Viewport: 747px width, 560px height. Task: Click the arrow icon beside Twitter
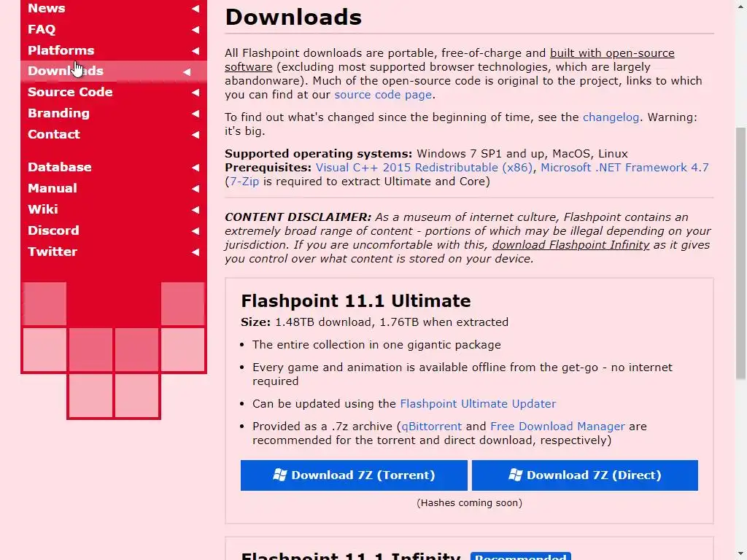(196, 252)
